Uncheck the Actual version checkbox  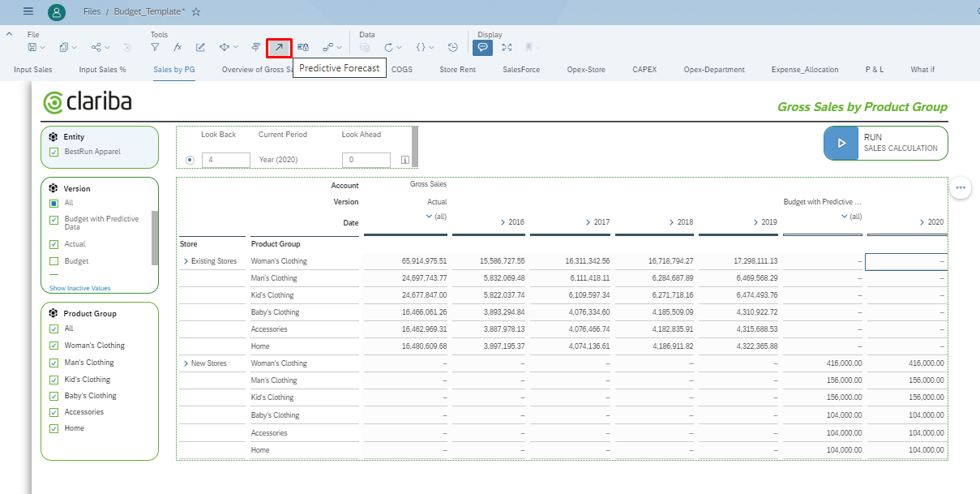click(53, 244)
